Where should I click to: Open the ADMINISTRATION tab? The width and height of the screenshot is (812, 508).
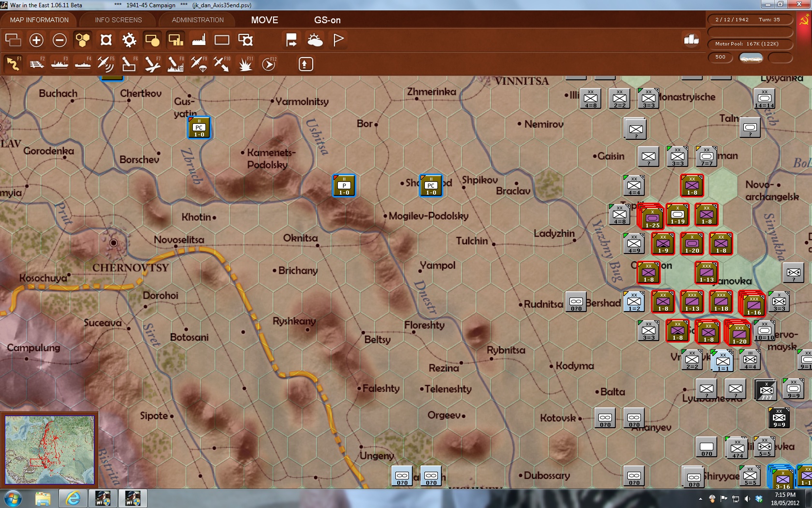198,20
